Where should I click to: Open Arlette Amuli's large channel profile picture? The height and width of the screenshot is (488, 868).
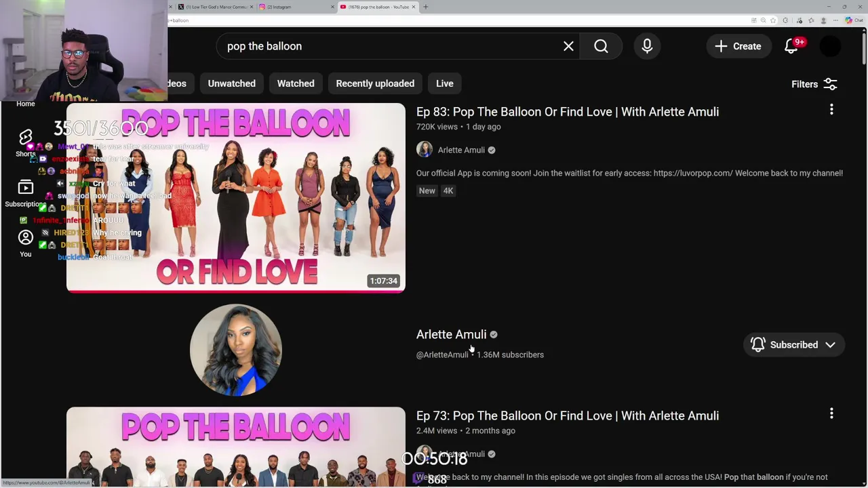(236, 350)
